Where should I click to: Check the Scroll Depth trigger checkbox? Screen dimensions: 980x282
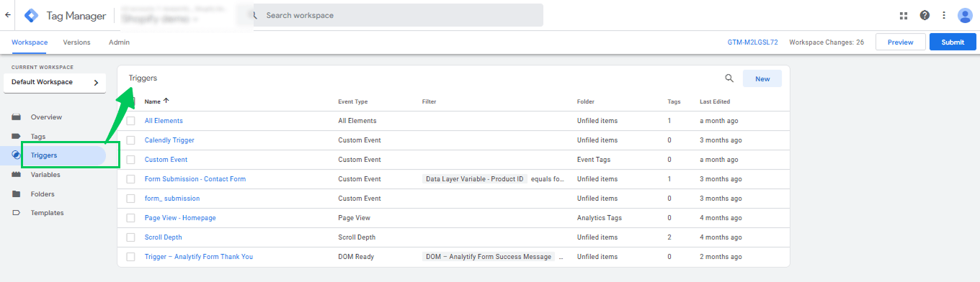(130, 237)
